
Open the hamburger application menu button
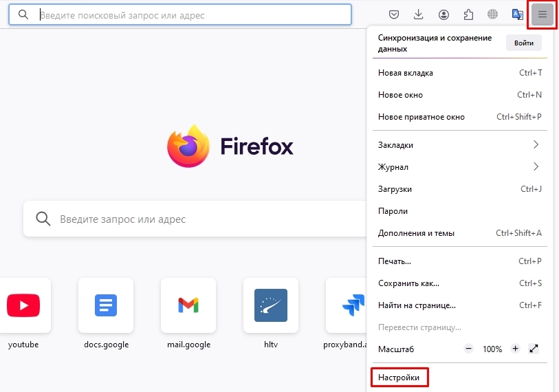[x=542, y=14]
